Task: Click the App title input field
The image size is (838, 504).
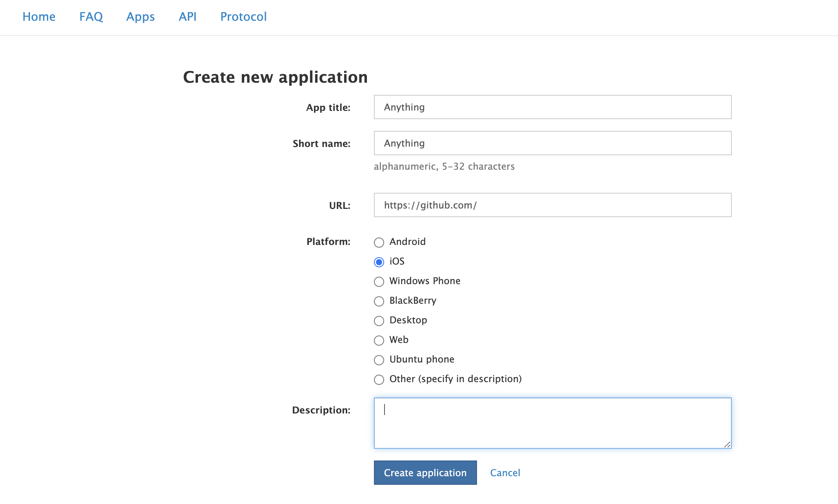Action: tap(553, 107)
